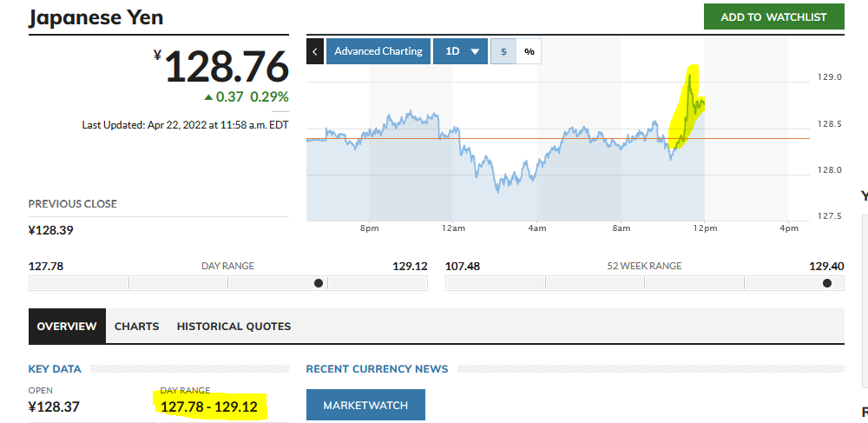
Task: Open Advanced Charting
Action: click(x=378, y=51)
